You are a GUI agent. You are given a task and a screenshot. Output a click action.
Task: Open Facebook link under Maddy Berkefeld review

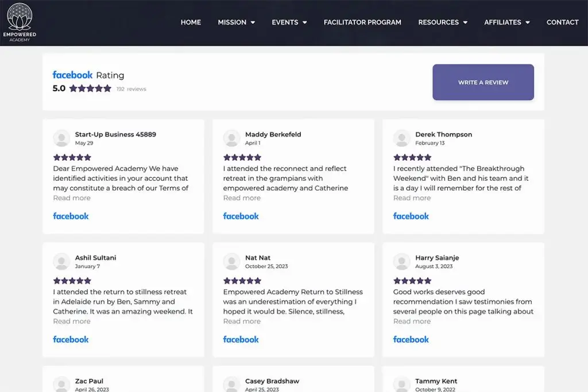[241, 216]
